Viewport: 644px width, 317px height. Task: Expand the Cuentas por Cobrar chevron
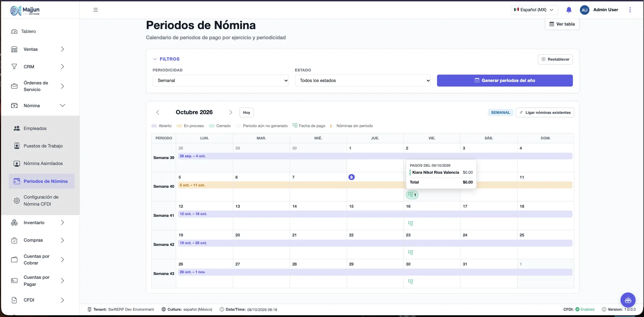62,260
